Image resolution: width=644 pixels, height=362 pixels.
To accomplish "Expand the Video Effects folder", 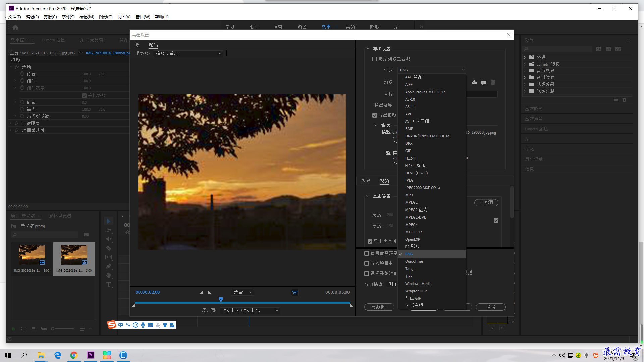I will coord(525,84).
